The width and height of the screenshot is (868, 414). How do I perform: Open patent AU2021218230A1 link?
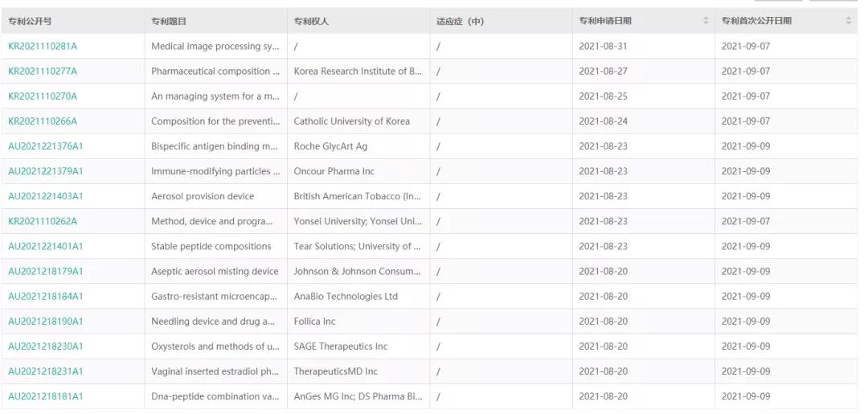pos(46,346)
